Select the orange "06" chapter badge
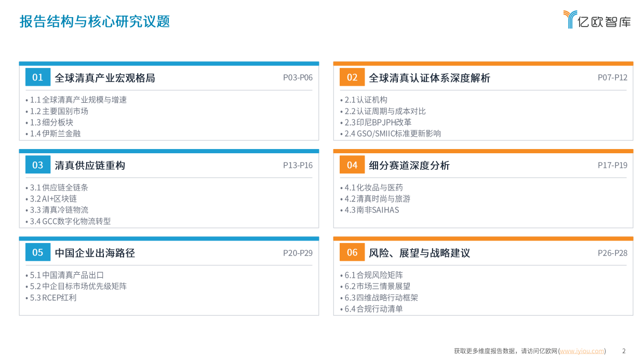Viewport: 644px width, 362px height. coord(353,253)
